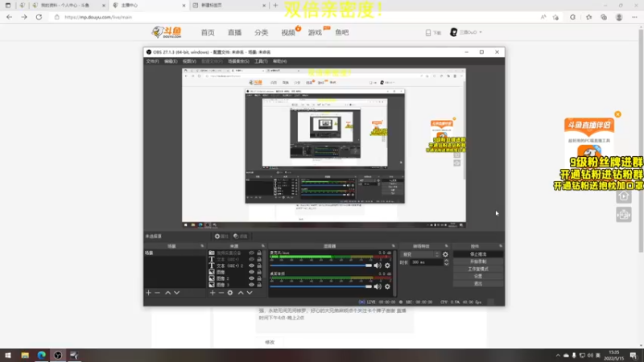The image size is (644, 362).
Task: Toggle visibility of 视频采集设备 source
Action: pyautogui.click(x=251, y=253)
